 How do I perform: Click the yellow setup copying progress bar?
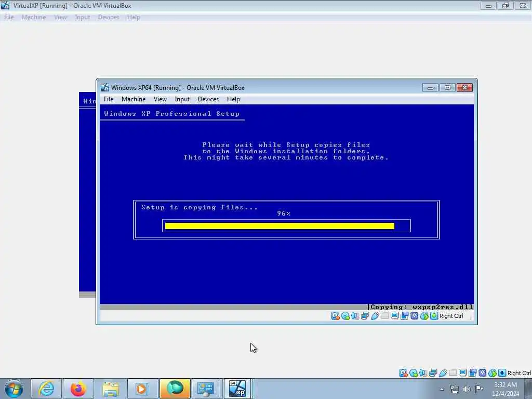coord(280,226)
